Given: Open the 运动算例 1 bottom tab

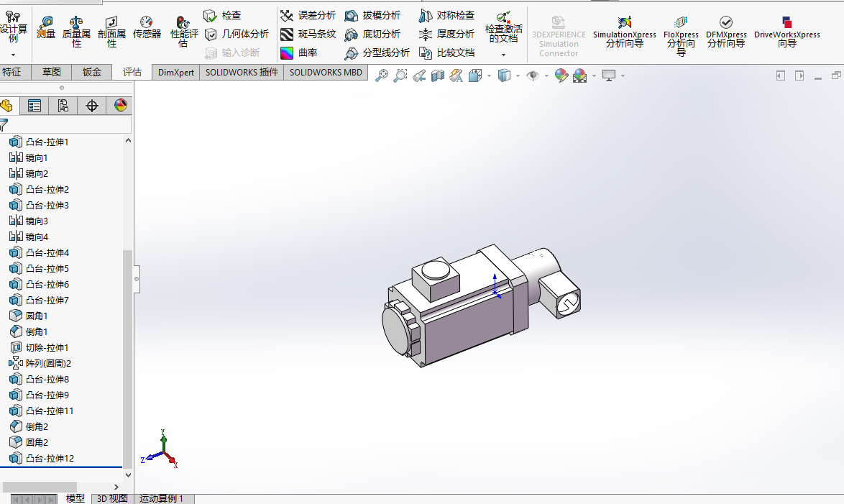Looking at the screenshot, I should coord(161,498).
